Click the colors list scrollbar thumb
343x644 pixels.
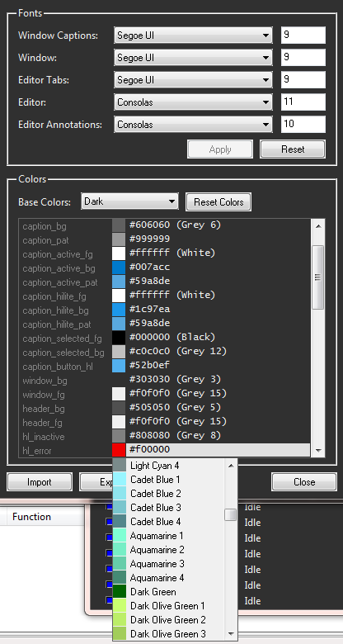point(317,277)
